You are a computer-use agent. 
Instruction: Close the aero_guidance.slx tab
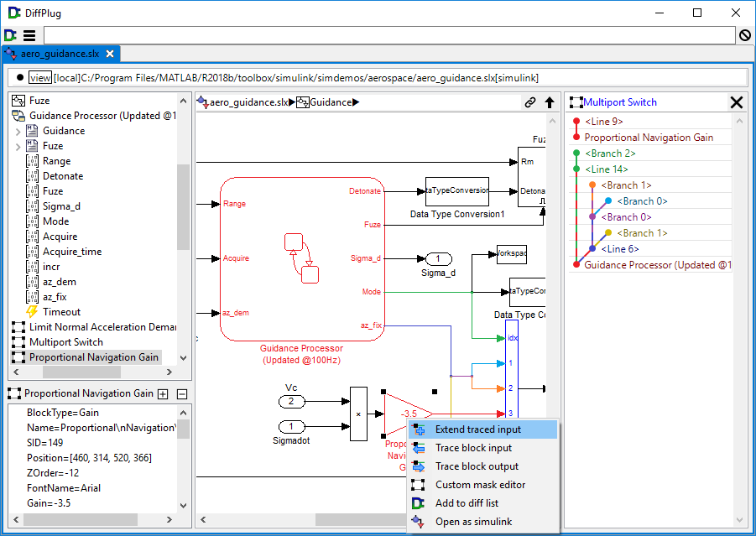tap(109, 54)
